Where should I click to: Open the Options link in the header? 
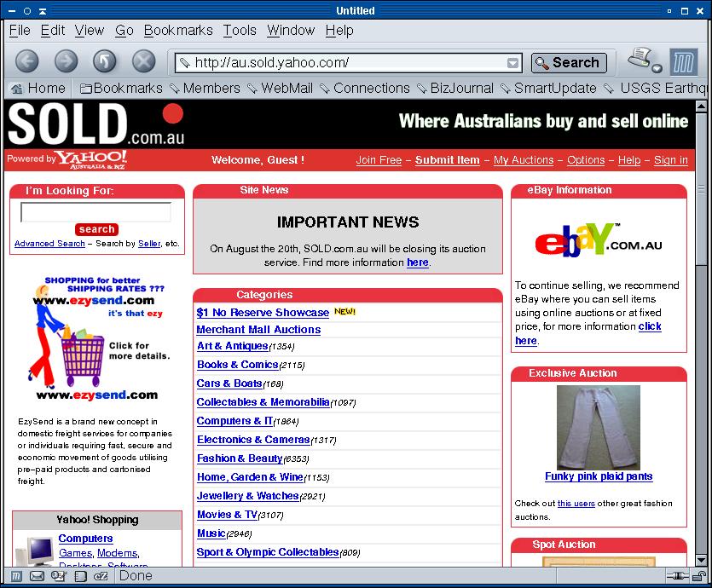click(586, 159)
